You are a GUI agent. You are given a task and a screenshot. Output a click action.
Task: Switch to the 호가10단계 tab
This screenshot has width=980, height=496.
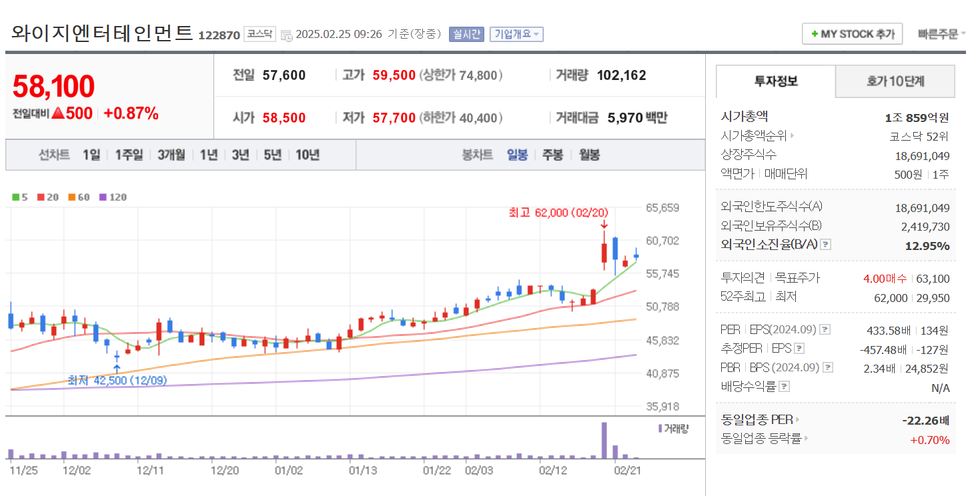895,81
